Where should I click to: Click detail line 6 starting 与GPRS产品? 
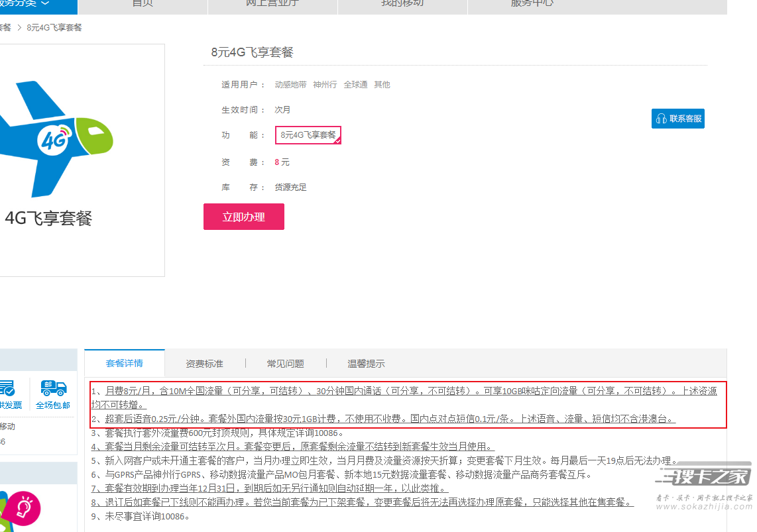click(341, 474)
